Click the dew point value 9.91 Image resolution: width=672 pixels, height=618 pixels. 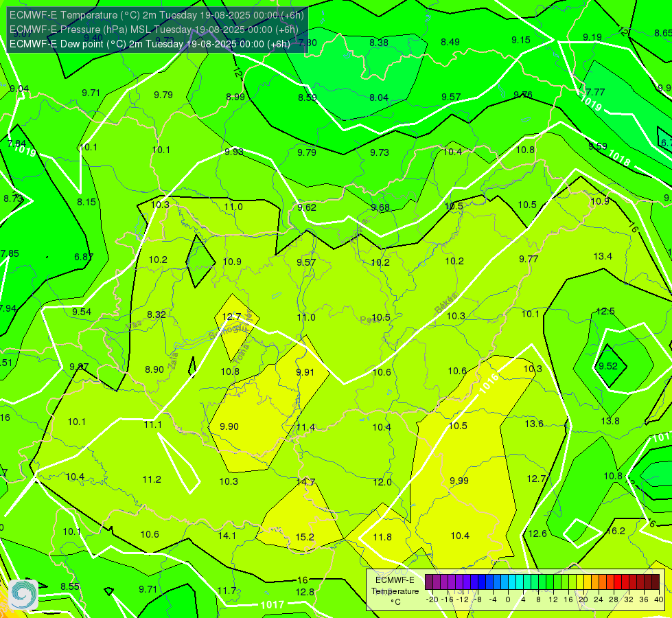pyautogui.click(x=305, y=372)
